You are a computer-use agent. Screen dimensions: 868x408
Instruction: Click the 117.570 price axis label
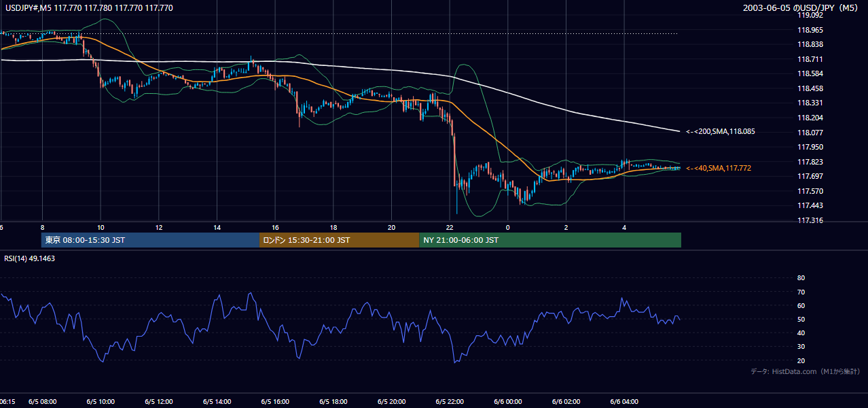pos(810,191)
